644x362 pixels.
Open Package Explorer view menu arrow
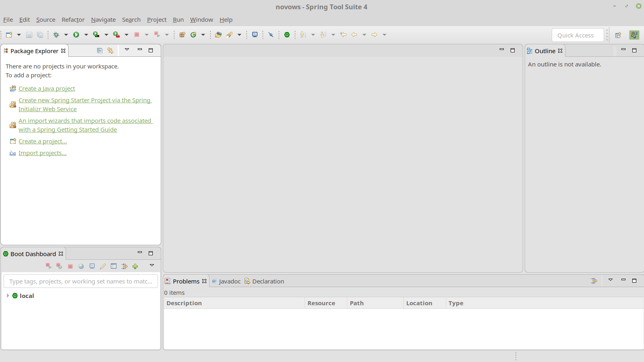(x=127, y=50)
